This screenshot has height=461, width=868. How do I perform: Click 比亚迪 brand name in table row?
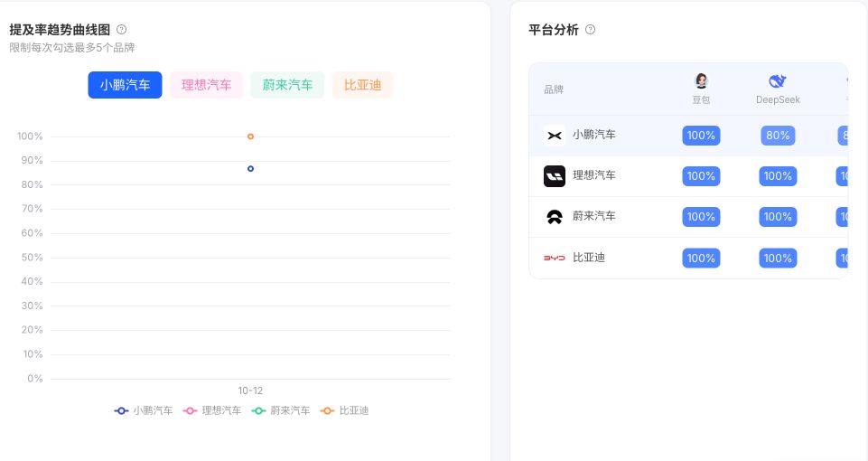pos(588,258)
